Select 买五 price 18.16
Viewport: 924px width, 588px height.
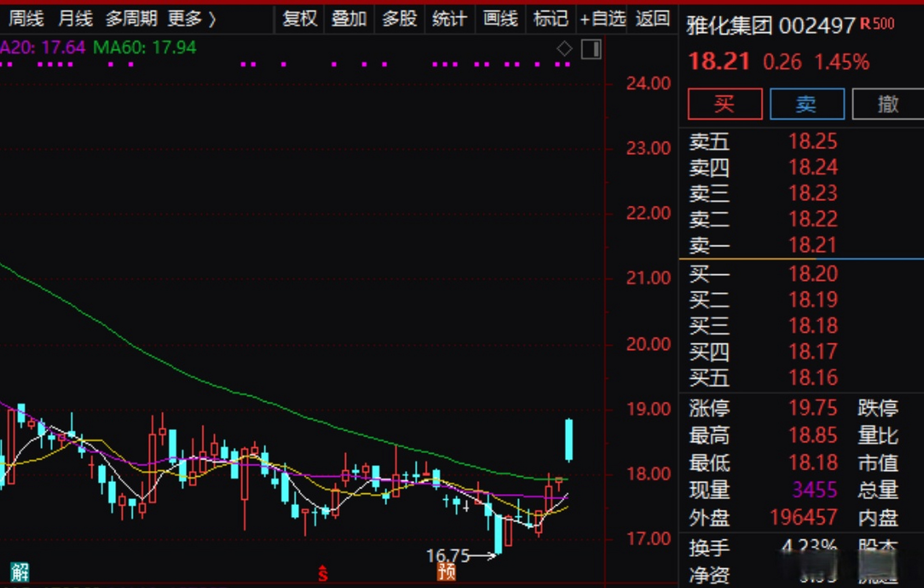[813, 378]
